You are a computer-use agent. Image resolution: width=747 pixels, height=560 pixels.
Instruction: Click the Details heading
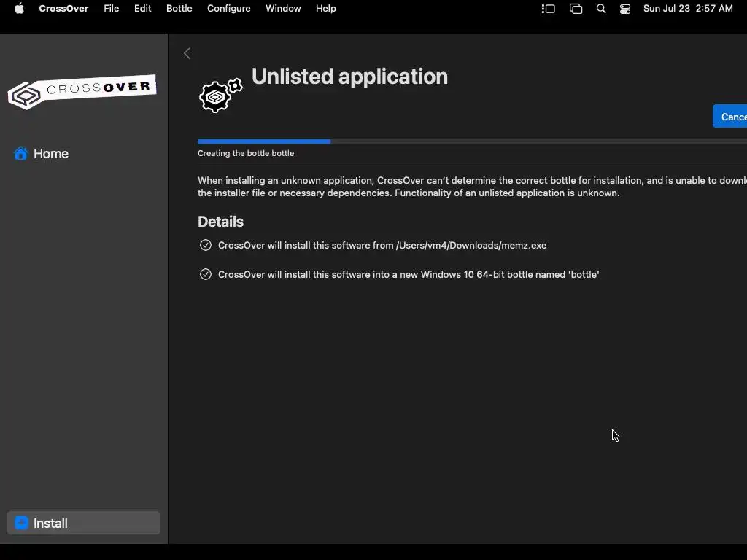[220, 222]
